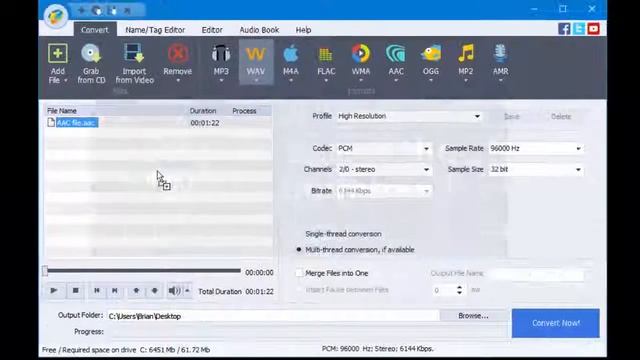Play the selected audio file
This screenshot has width=640, height=360.
pyautogui.click(x=54, y=291)
